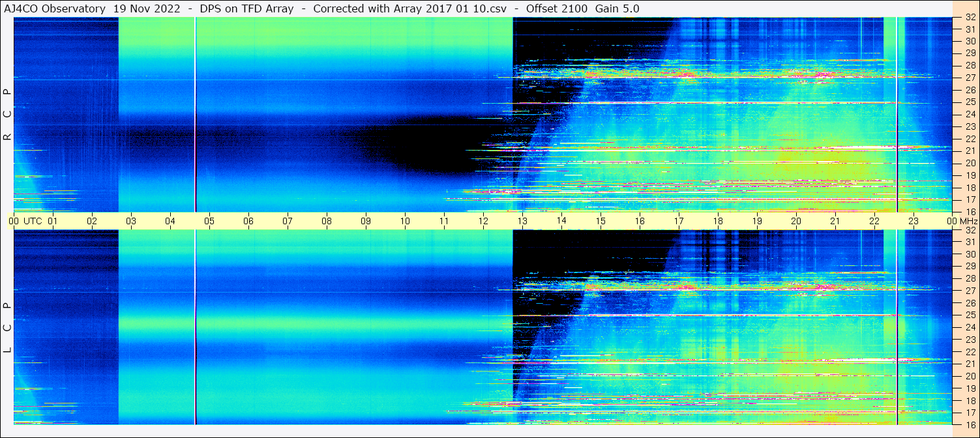
Task: Click the 19 MHz label of LCP panel
Action: click(970, 388)
